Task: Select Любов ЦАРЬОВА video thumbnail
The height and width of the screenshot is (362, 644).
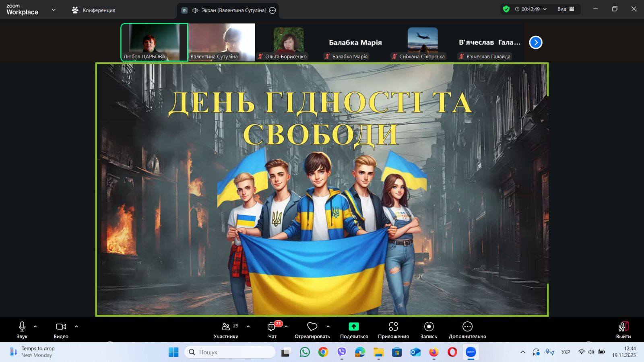Action: point(154,42)
